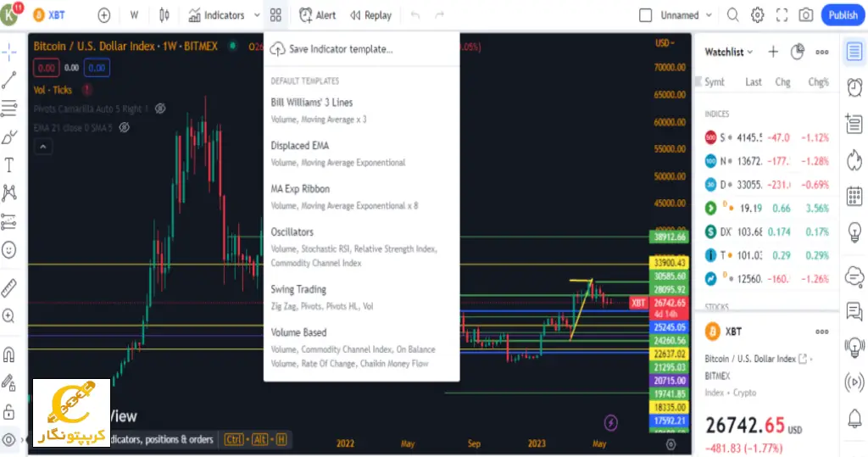Open the Indicators dialog

pos(216,15)
